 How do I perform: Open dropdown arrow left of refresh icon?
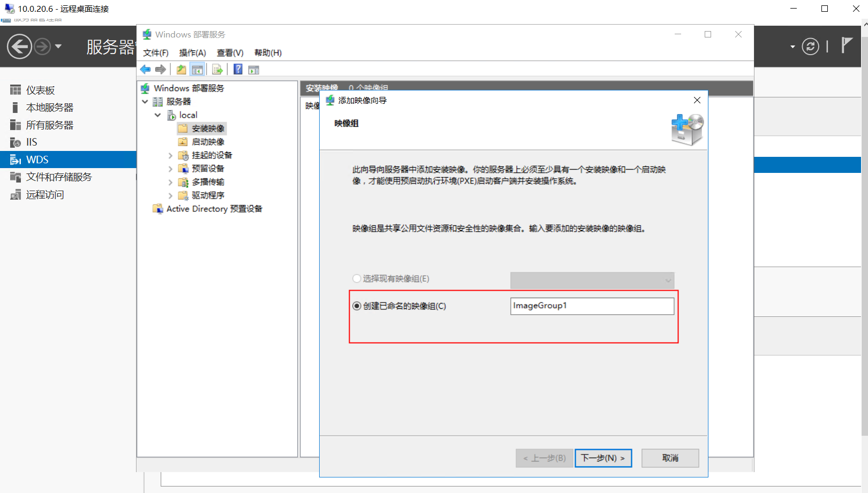[792, 47]
